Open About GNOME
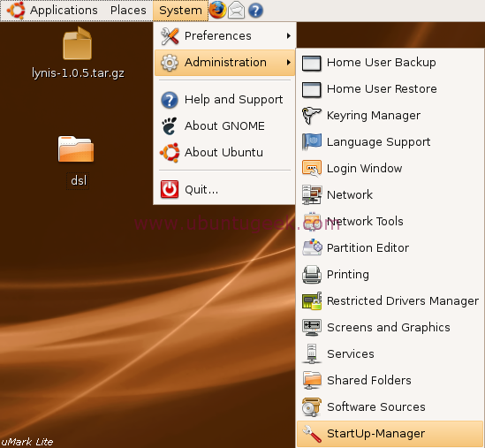The width and height of the screenshot is (485, 448). pos(225,126)
